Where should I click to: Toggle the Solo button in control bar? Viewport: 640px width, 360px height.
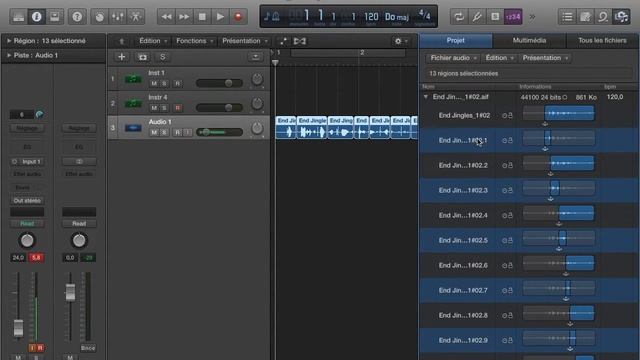(x=495, y=17)
